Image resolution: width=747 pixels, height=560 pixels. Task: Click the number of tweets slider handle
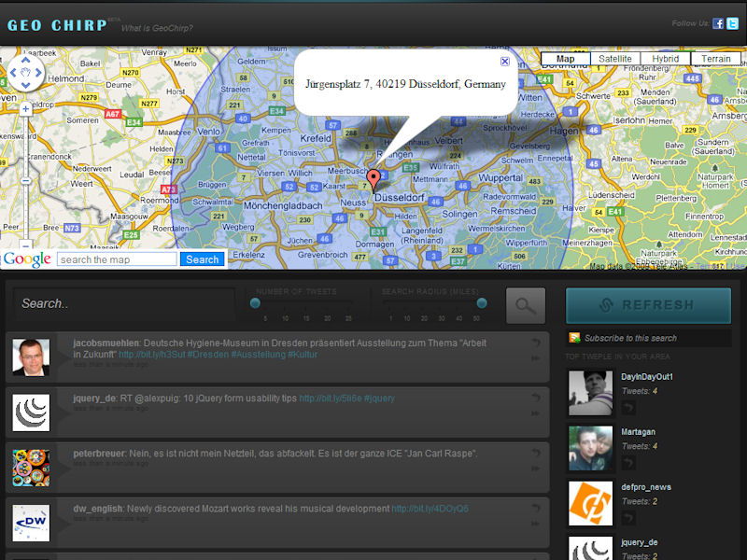pos(255,302)
